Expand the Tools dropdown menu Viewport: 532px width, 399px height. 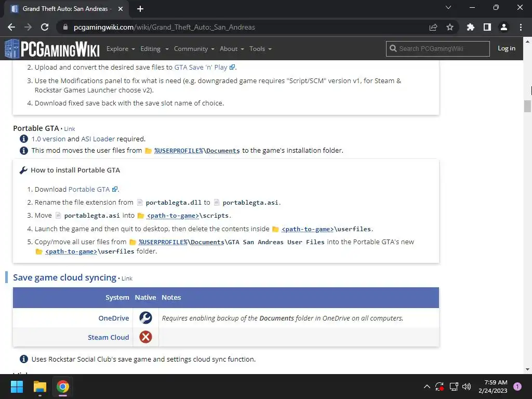pos(261,49)
